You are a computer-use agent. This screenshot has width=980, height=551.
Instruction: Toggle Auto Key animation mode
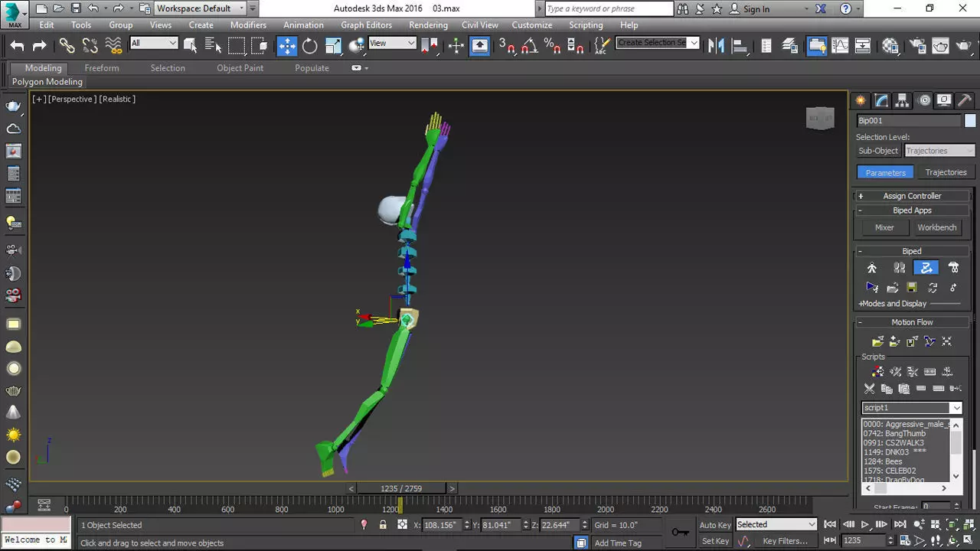pyautogui.click(x=715, y=525)
